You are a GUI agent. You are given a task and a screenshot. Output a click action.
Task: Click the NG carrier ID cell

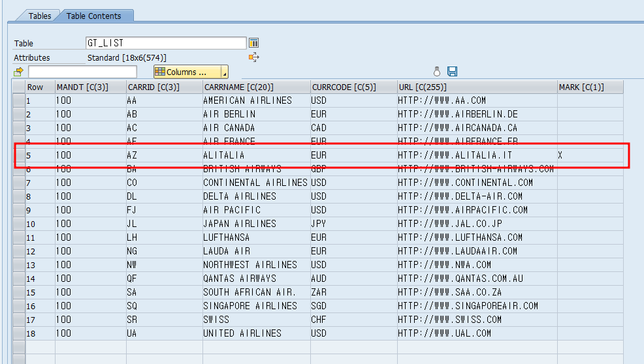click(x=165, y=251)
